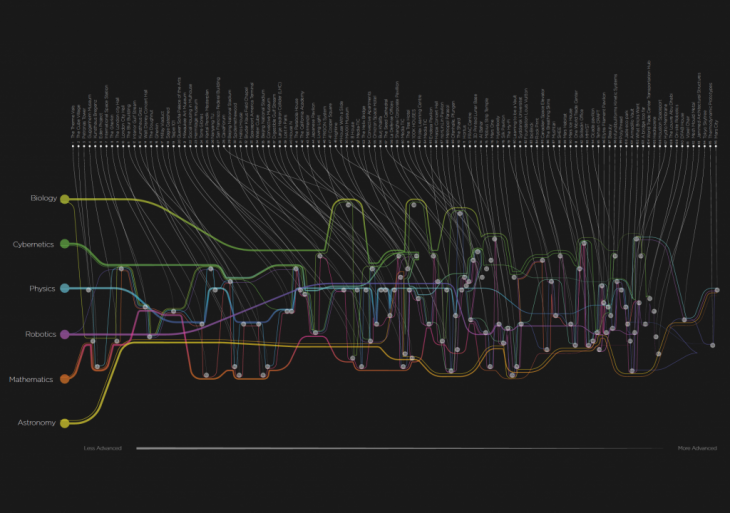
Task: Click the middle of the advancement scale bar
Action: (x=400, y=449)
